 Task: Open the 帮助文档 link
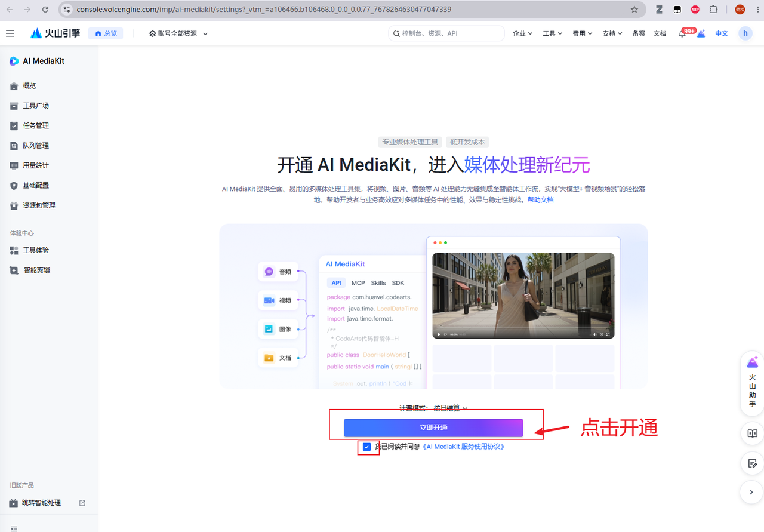click(540, 200)
